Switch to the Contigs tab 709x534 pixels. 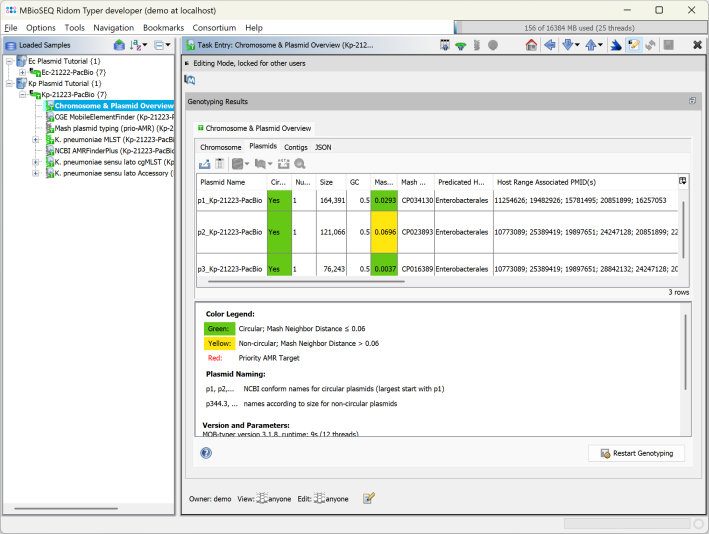[x=295, y=147]
